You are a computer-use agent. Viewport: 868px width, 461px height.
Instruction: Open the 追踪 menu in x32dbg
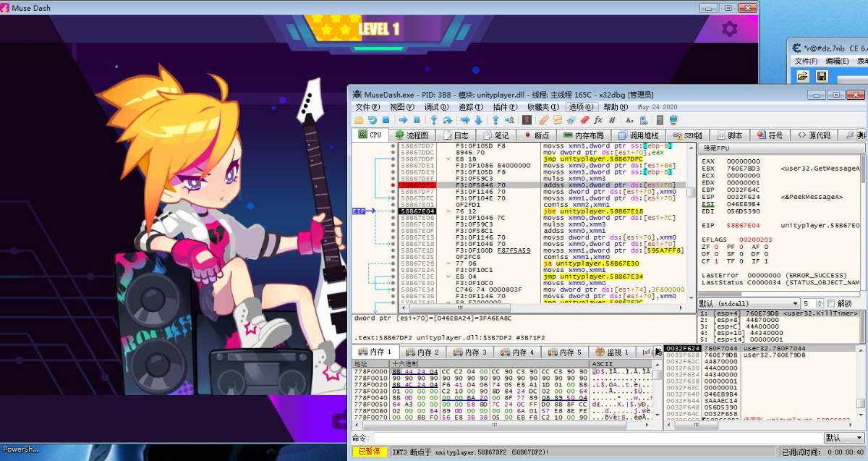coord(471,107)
